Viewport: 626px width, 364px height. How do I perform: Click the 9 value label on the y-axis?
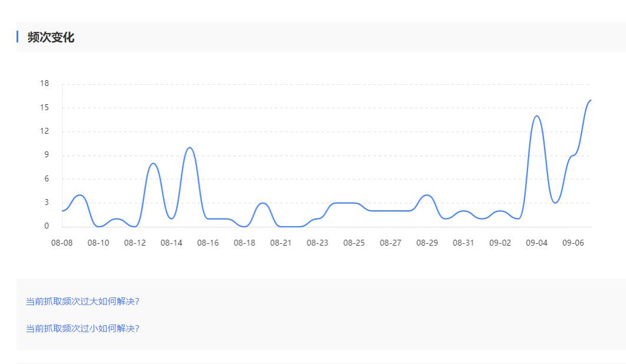tap(47, 155)
